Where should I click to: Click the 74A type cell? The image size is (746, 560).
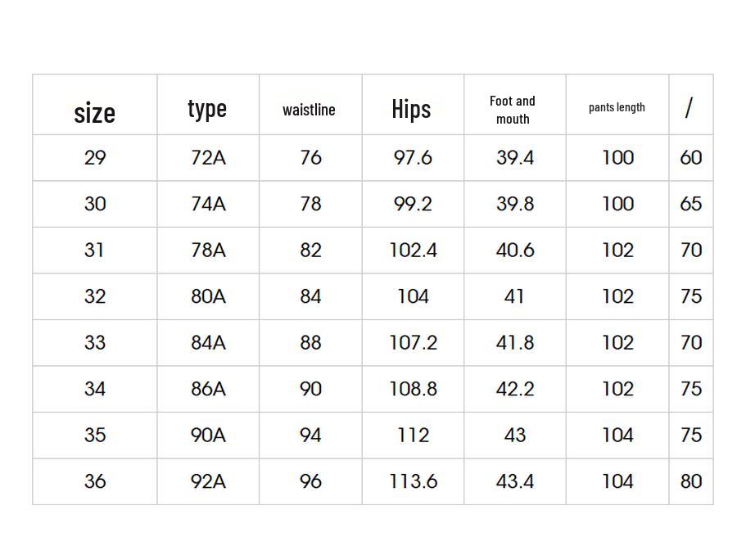[x=208, y=204]
